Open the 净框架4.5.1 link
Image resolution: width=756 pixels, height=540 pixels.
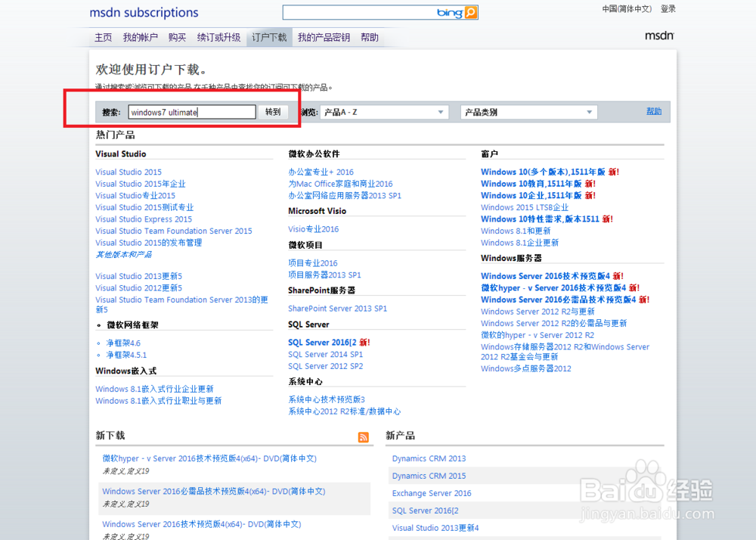click(126, 355)
